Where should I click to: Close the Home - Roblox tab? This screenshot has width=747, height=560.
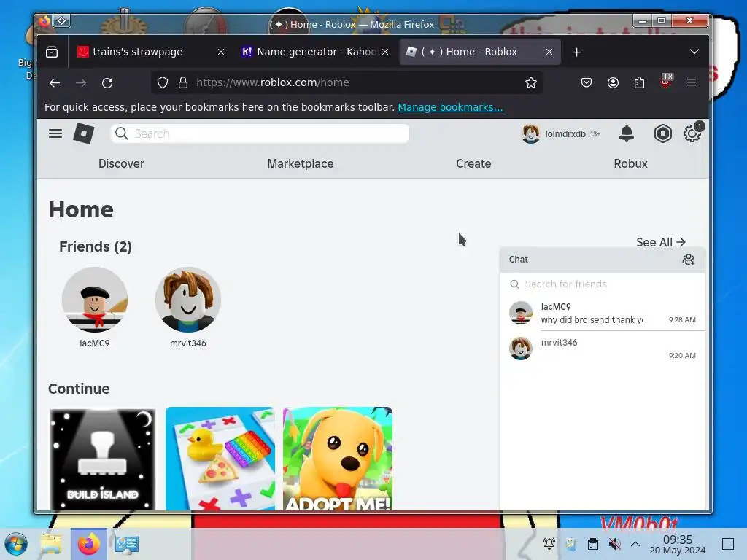tap(549, 52)
